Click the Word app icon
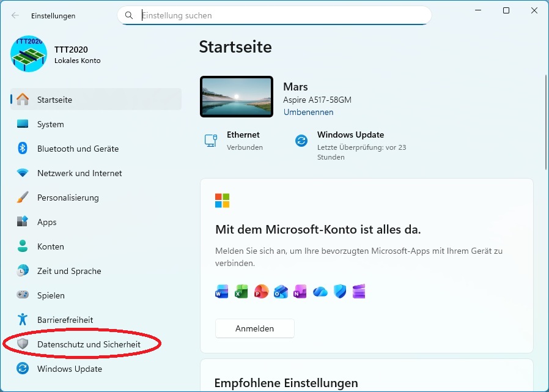 (x=222, y=292)
